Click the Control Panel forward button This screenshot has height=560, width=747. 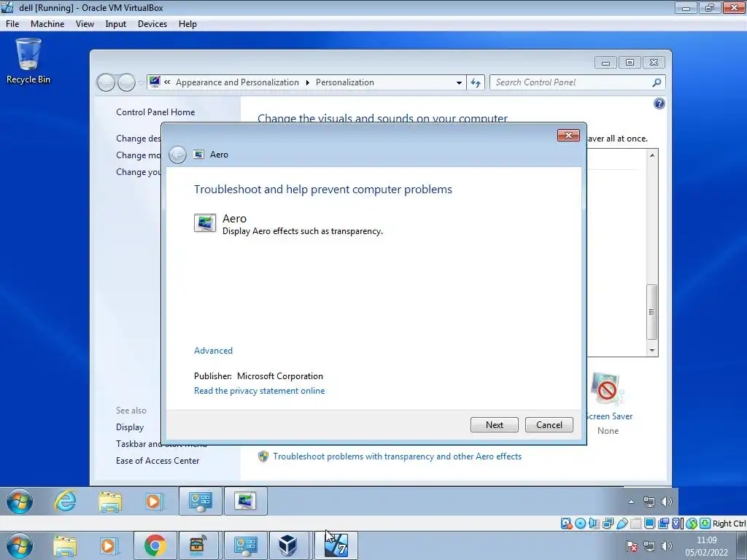126,82
